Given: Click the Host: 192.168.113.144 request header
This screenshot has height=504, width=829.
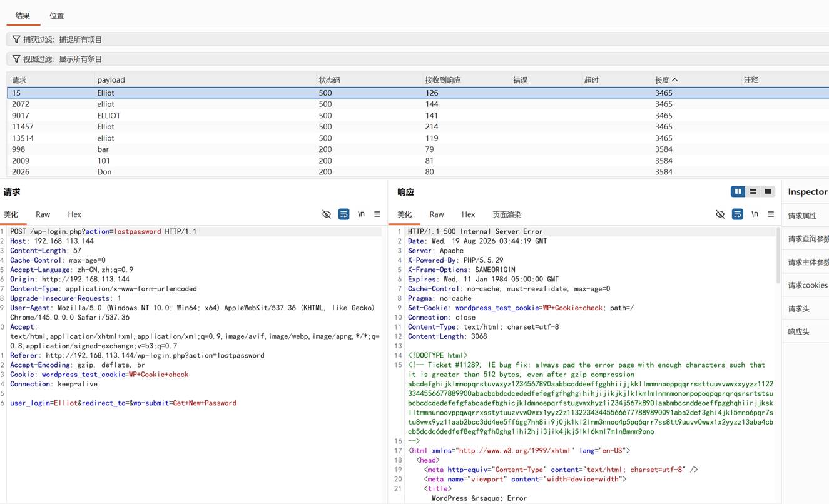Looking at the screenshot, I should 52,241.
